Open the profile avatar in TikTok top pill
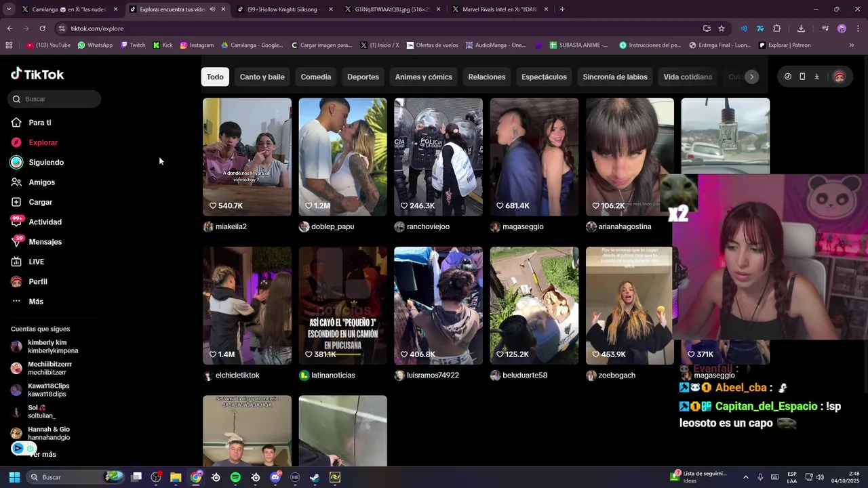Screen dimensions: 868x488 click(x=839, y=77)
